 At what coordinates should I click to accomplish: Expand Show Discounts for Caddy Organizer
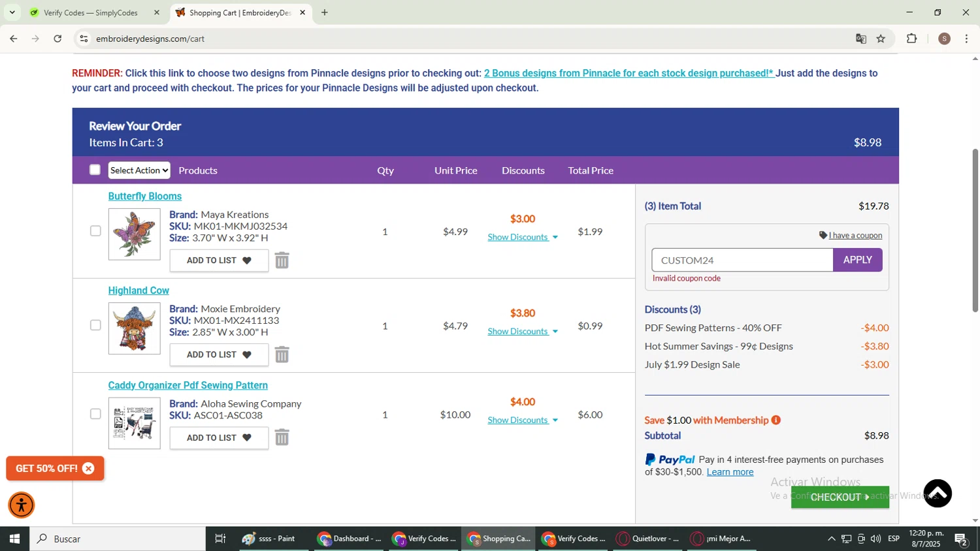coord(523,420)
